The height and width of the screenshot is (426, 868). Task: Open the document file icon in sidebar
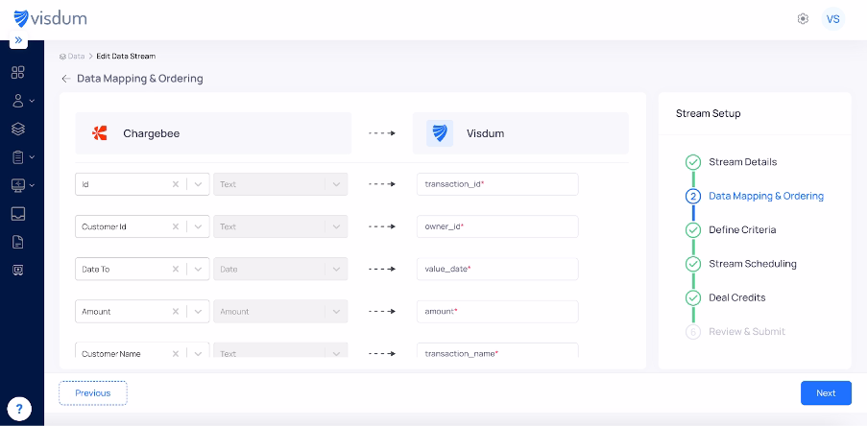(x=18, y=242)
